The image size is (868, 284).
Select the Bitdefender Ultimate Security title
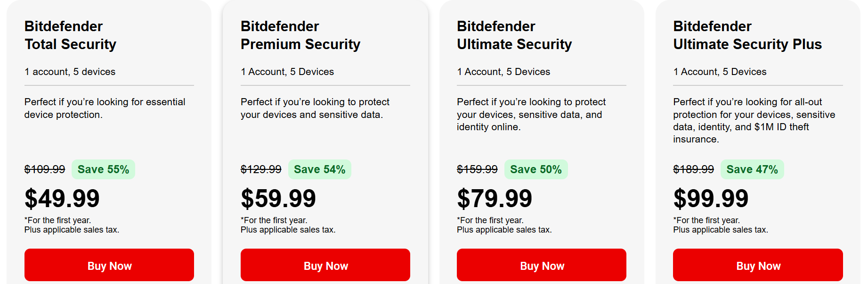pos(513,35)
